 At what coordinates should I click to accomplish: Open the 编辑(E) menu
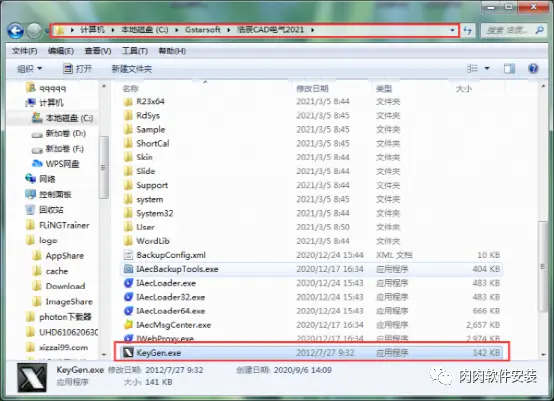(x=61, y=51)
